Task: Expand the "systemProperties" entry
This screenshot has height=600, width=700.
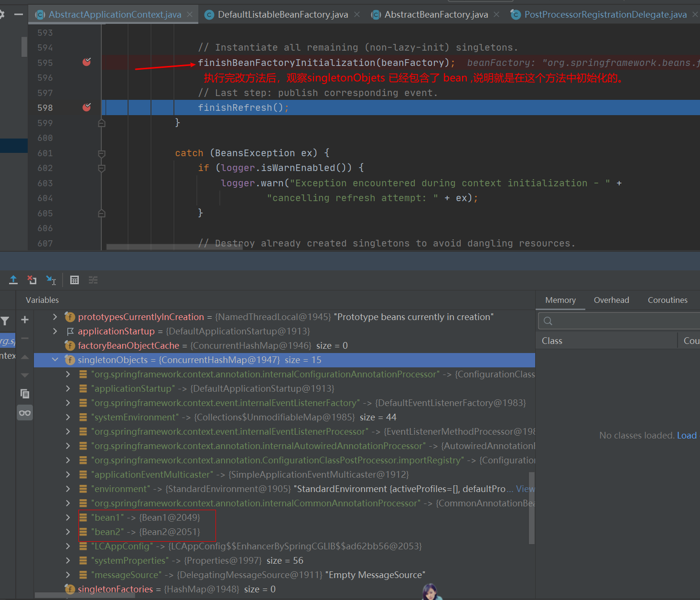Action: pos(68,560)
